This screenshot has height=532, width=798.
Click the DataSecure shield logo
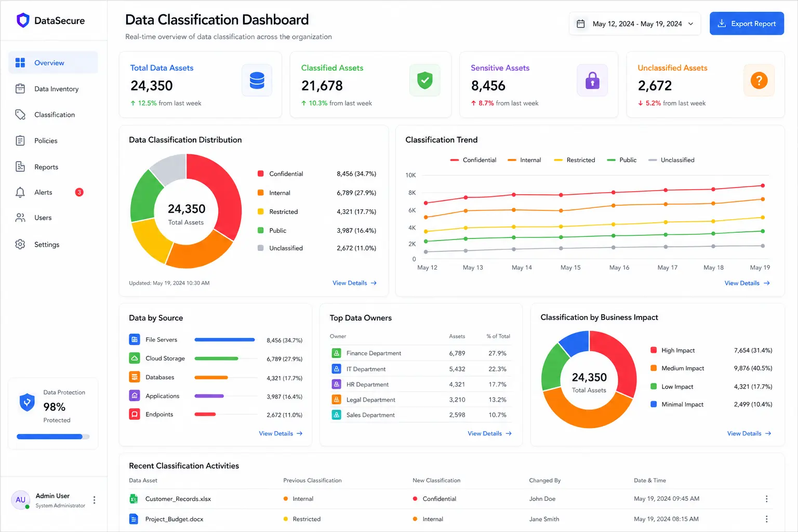pyautogui.click(x=23, y=20)
